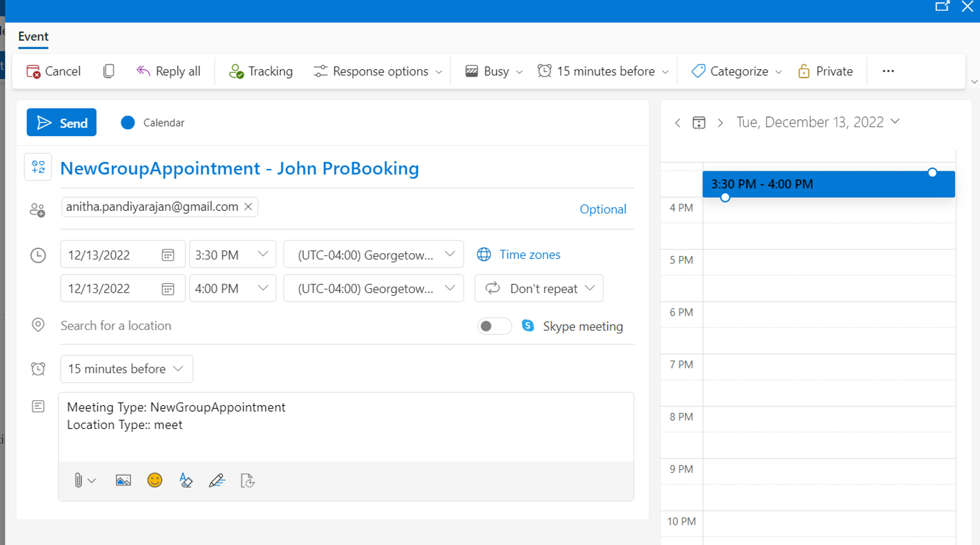This screenshot has width=980, height=545.
Task: Remove attendee anitha.pandiyarajan@gmail.com
Action: pos(248,207)
